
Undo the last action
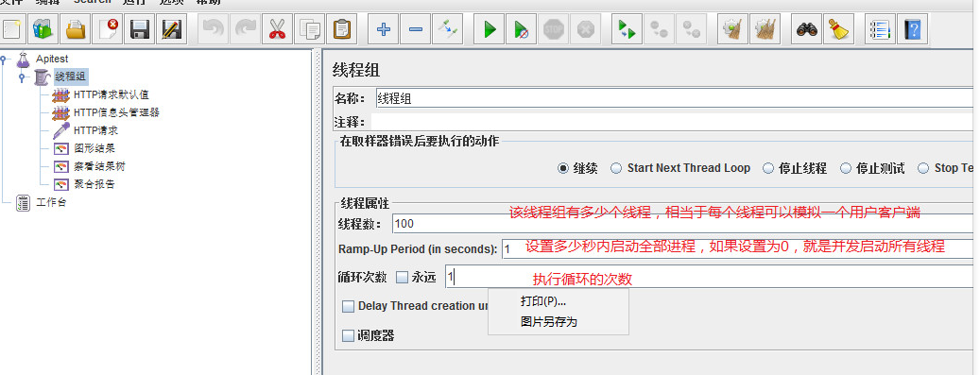(x=214, y=29)
